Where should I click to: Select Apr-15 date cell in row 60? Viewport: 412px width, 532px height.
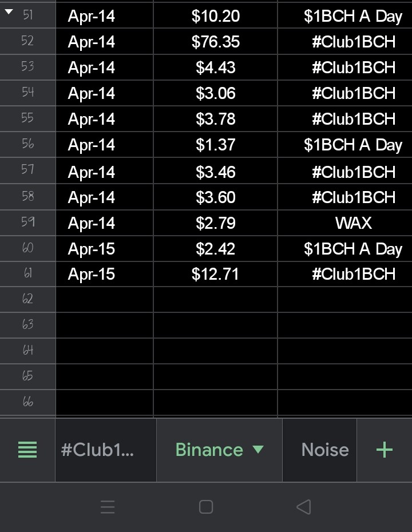click(105, 249)
